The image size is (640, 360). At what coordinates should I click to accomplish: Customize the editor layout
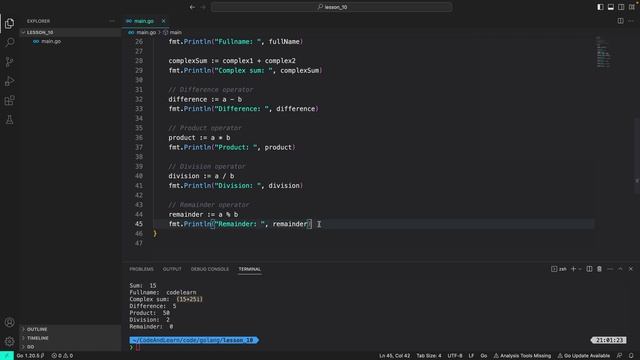[x=632, y=7]
